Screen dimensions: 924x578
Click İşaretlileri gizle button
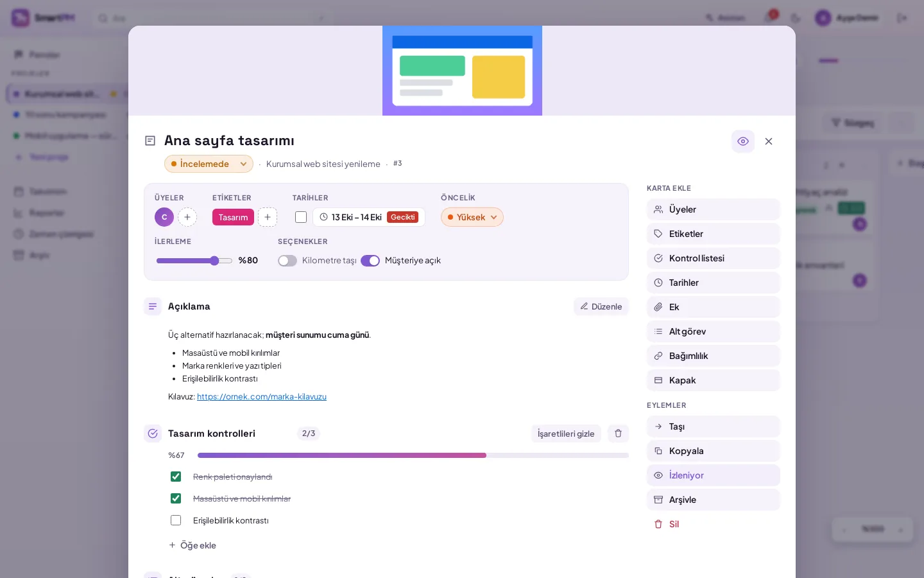tap(566, 433)
